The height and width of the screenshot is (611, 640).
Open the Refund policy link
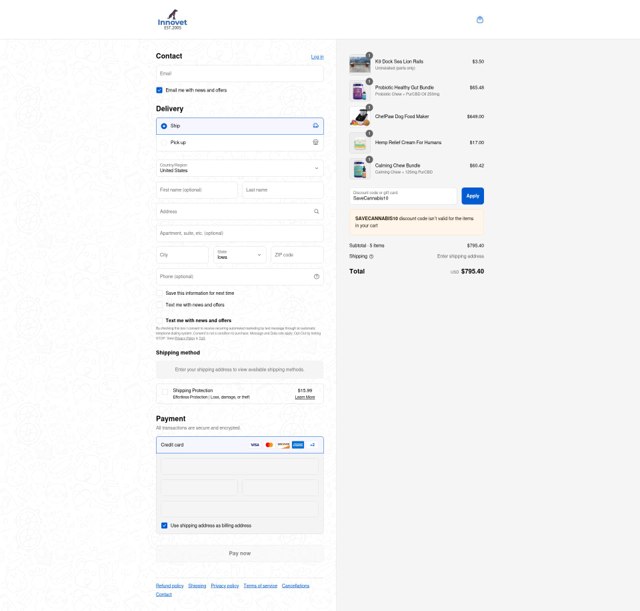pos(169,586)
